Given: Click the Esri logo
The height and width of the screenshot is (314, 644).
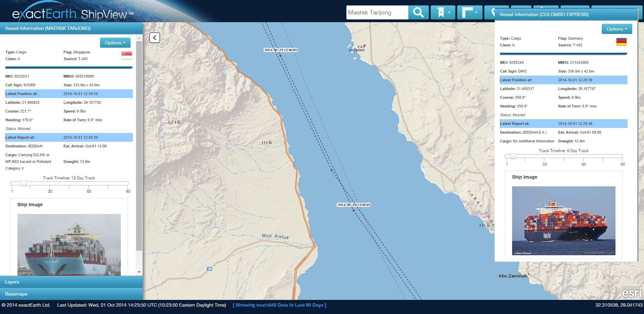Looking at the screenshot, I should (x=632, y=292).
